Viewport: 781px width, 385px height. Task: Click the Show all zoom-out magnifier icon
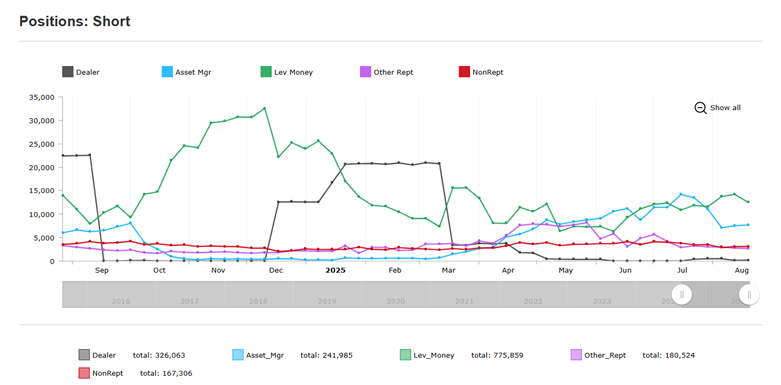(x=700, y=108)
